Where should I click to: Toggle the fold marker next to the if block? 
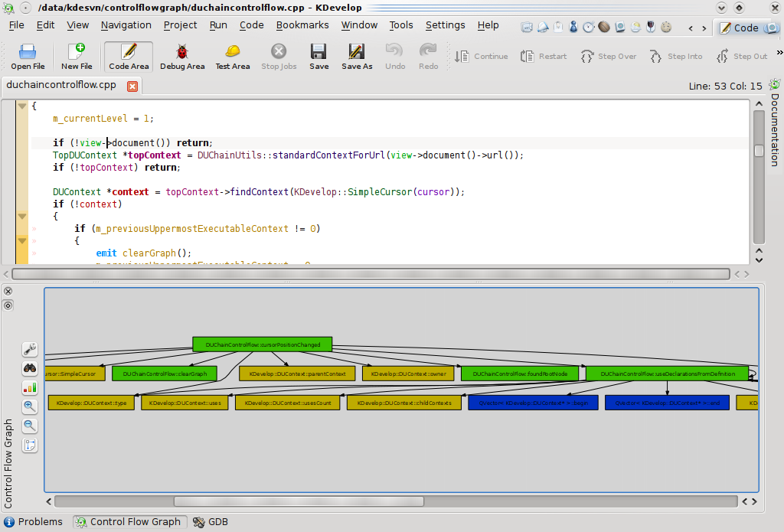pyautogui.click(x=22, y=217)
